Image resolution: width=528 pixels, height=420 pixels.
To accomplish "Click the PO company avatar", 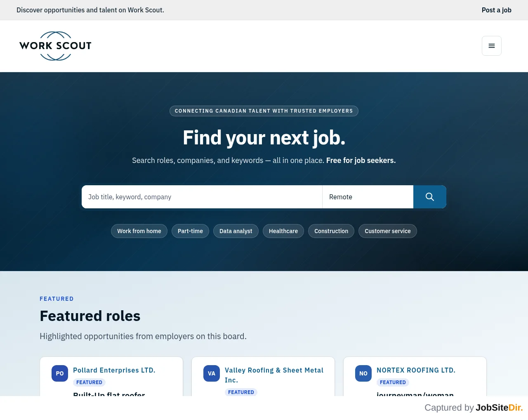I will (60, 373).
